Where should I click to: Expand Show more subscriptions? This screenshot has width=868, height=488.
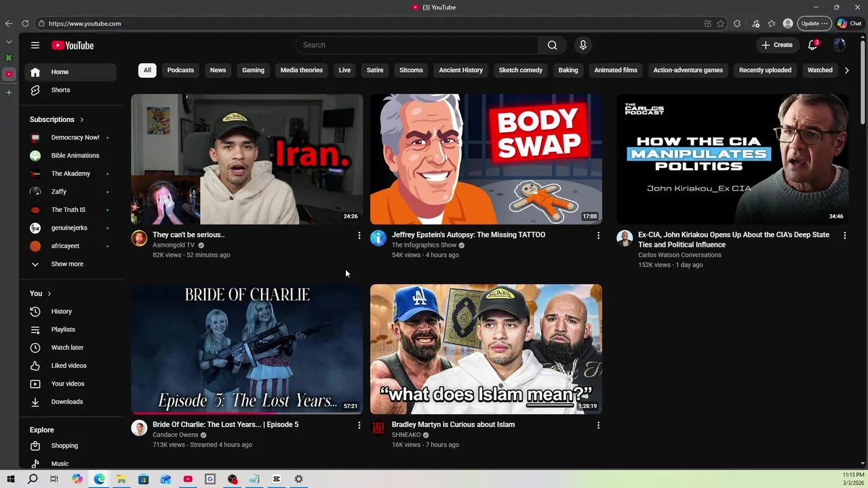(71, 264)
